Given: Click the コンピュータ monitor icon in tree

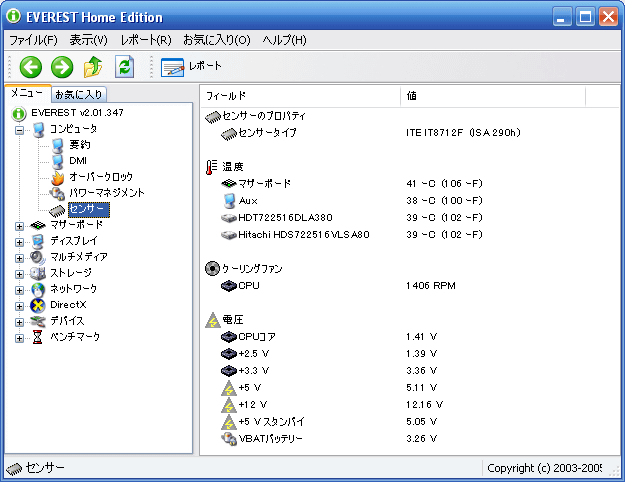Looking at the screenshot, I should pos(38,130).
